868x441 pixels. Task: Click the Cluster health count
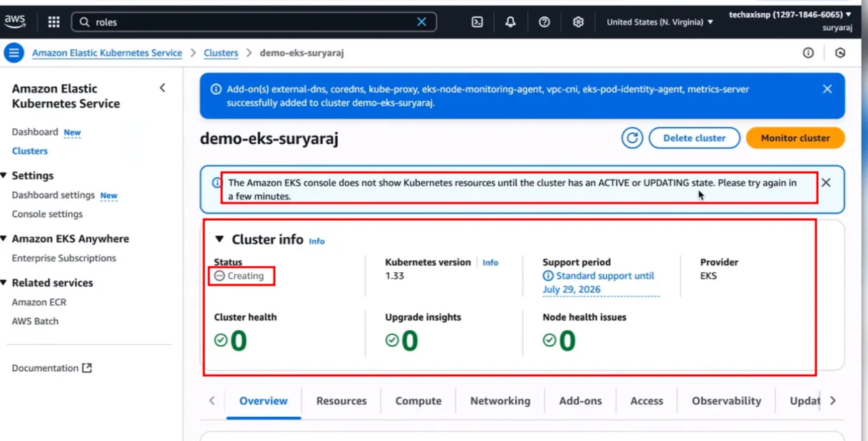coord(238,341)
